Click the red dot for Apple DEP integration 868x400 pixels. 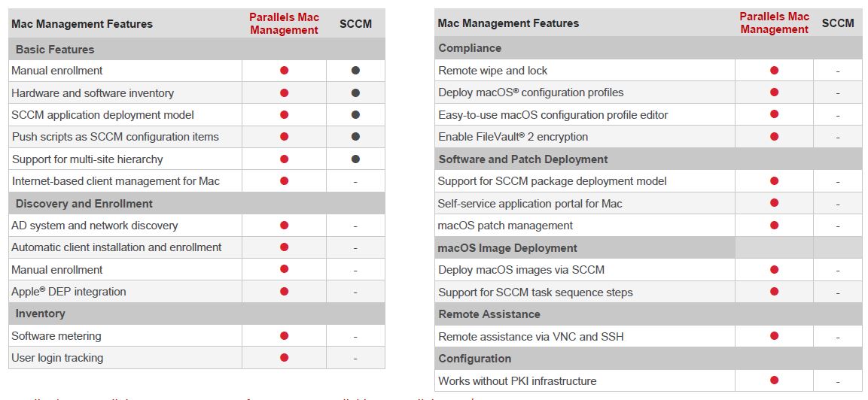click(284, 292)
